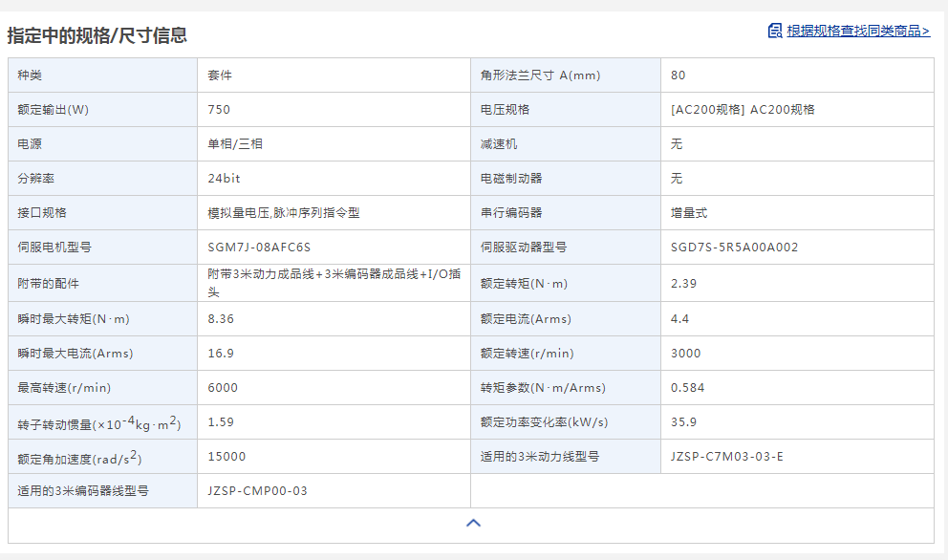Click the search-by-spec icon beside 根据规格查找同类商品
The height and width of the screenshot is (560, 948).
coord(775,31)
